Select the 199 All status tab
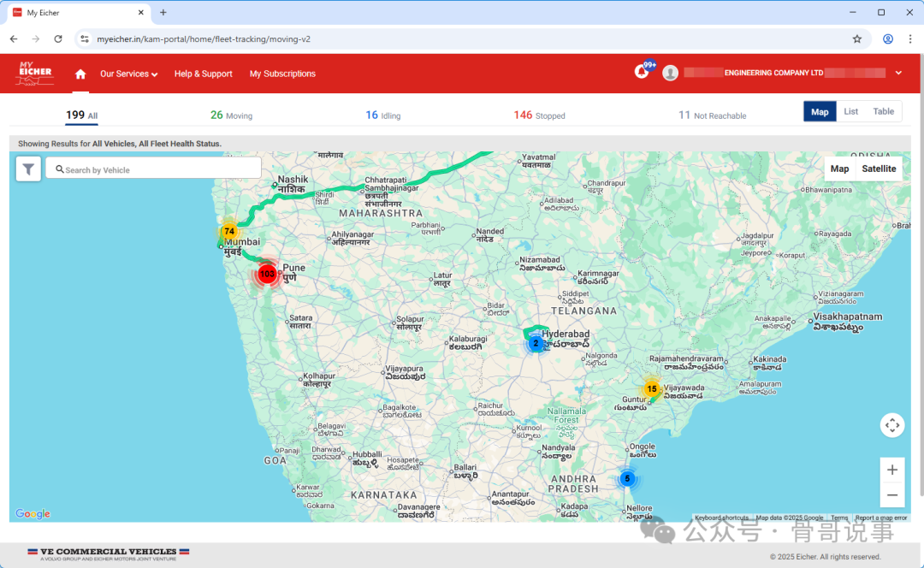This screenshot has height=568, width=924. point(81,115)
